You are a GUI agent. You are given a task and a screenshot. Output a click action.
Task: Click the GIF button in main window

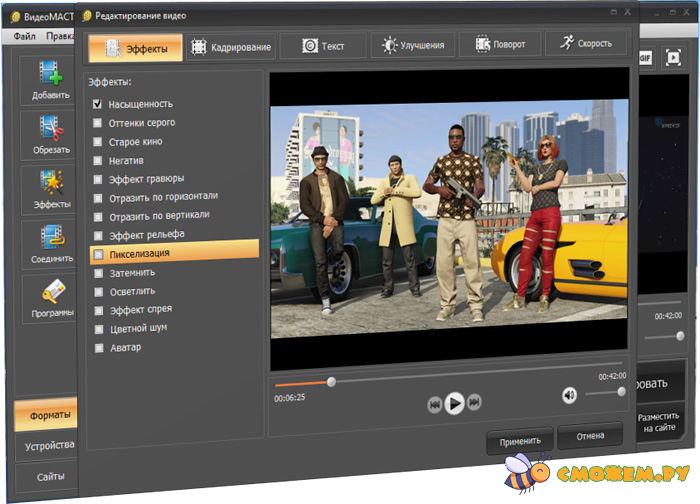coord(646,58)
